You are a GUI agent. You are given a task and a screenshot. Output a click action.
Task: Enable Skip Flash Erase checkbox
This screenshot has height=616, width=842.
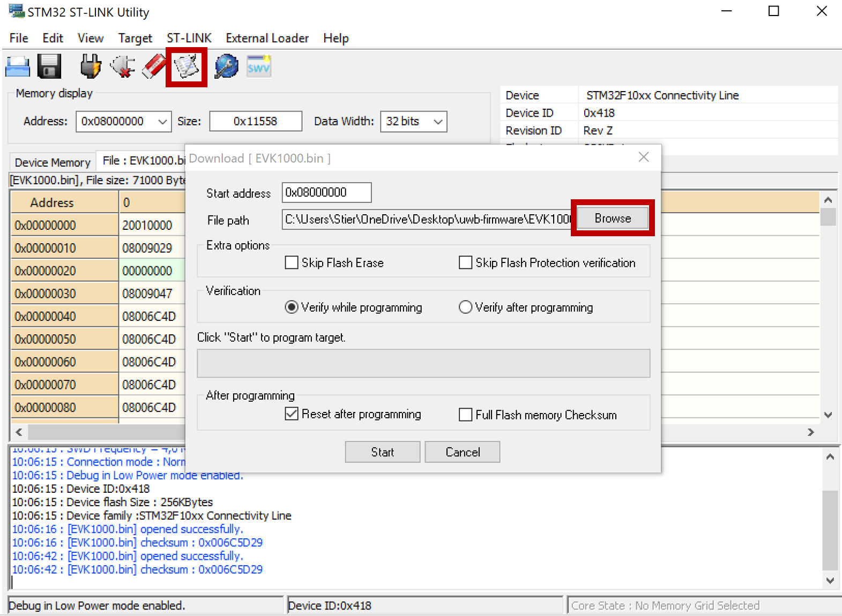292,262
